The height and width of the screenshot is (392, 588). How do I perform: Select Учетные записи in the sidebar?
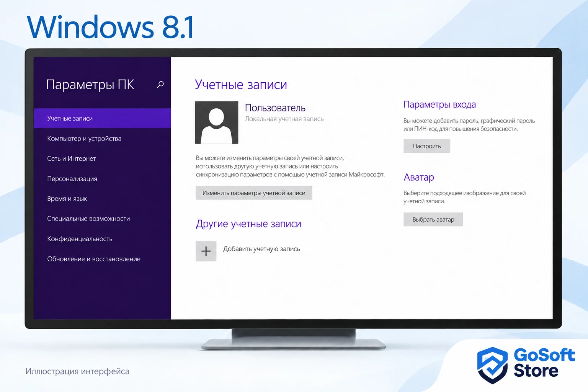[102, 118]
